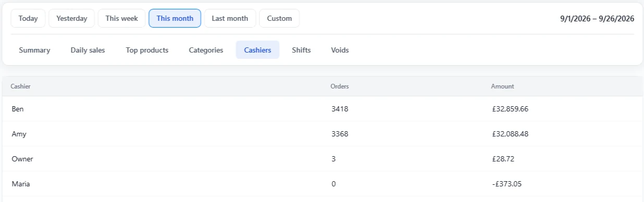Select the Cashiers tab
This screenshot has width=644, height=202.
[257, 50]
